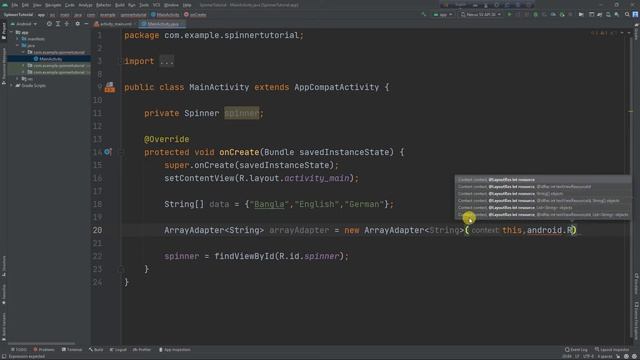Image resolution: width=640 pixels, height=360 pixels.
Task: Click the Project side tab
Action: [4, 32]
